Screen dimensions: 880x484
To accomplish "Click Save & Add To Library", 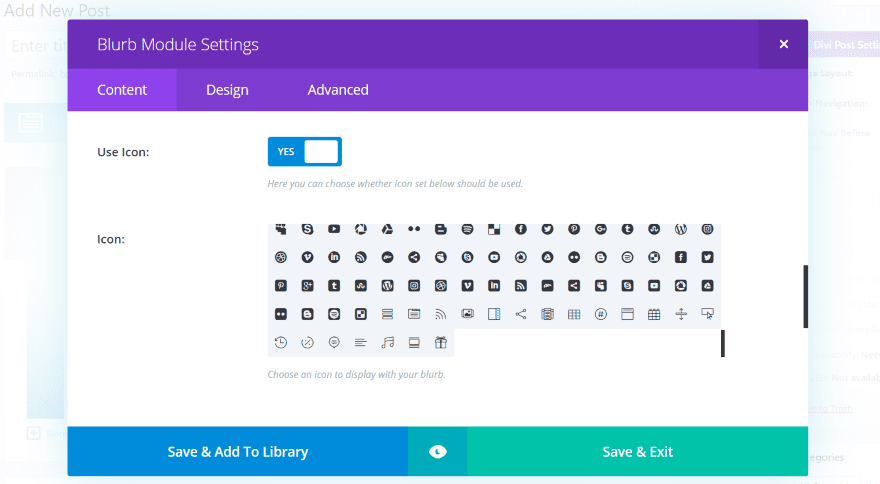I will 238,452.
